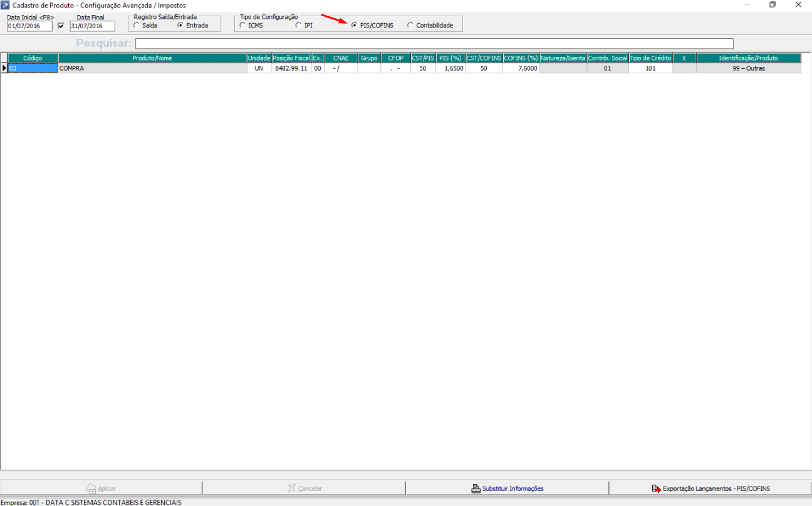Click the Data Inicial date field
This screenshot has height=506, width=812.
(x=29, y=26)
